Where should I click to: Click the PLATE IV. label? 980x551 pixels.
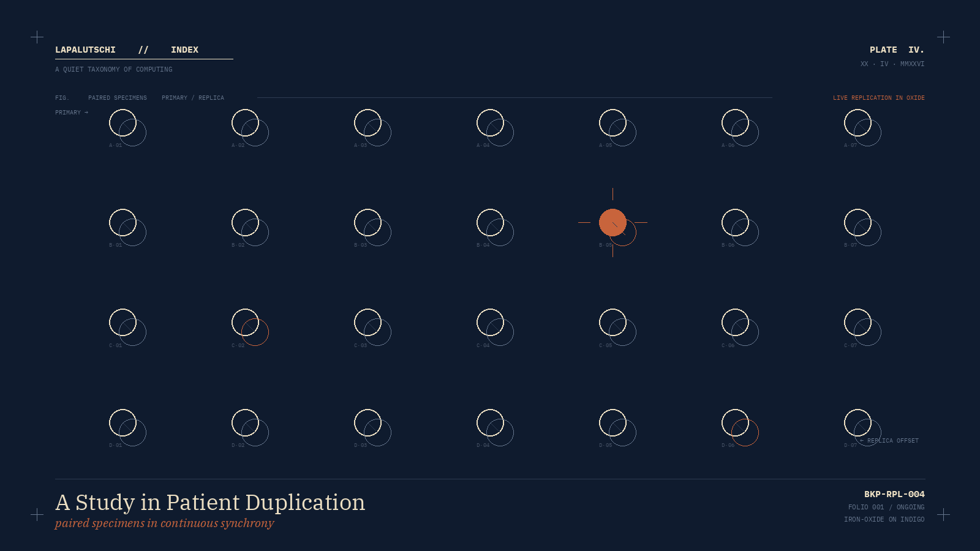[x=897, y=50]
